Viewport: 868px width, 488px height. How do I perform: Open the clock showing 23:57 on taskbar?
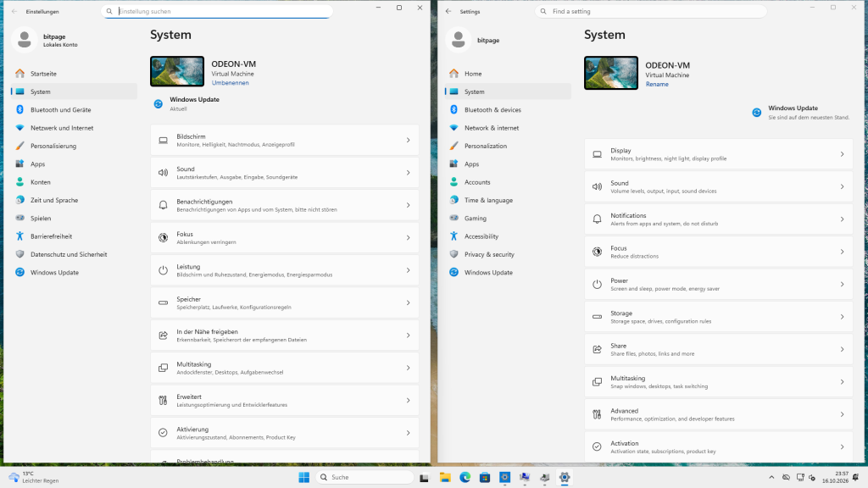click(x=835, y=478)
